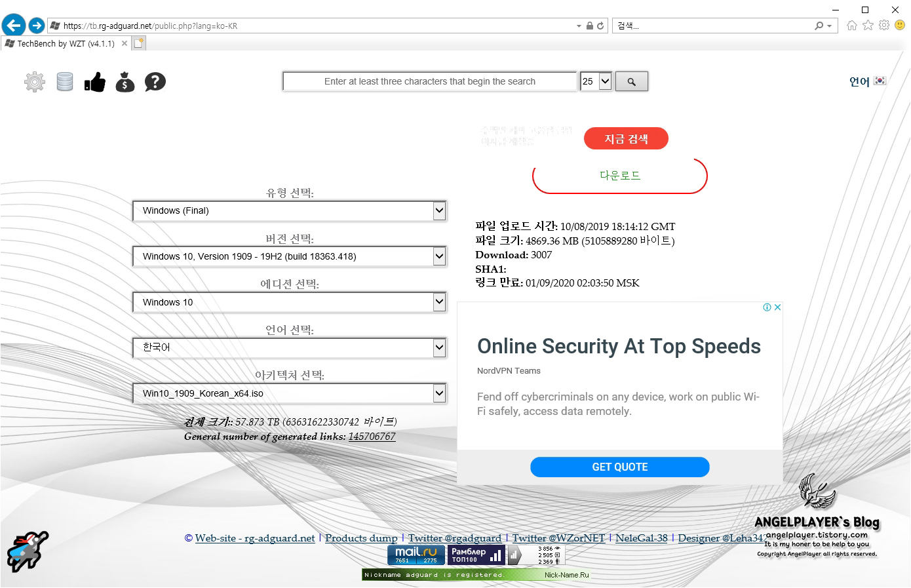The image size is (911, 588).
Task: Open the Favorites star icon
Action: (x=868, y=25)
